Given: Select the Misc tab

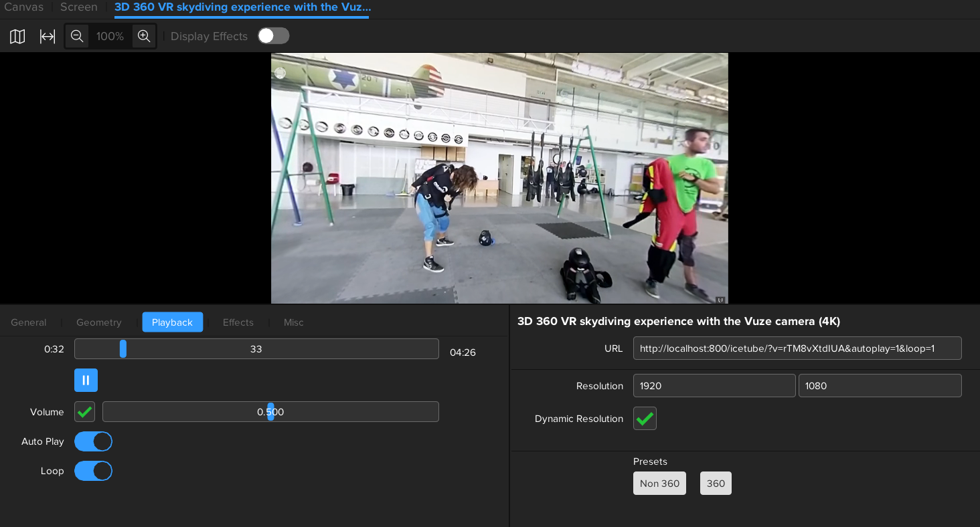Looking at the screenshot, I should click(293, 322).
